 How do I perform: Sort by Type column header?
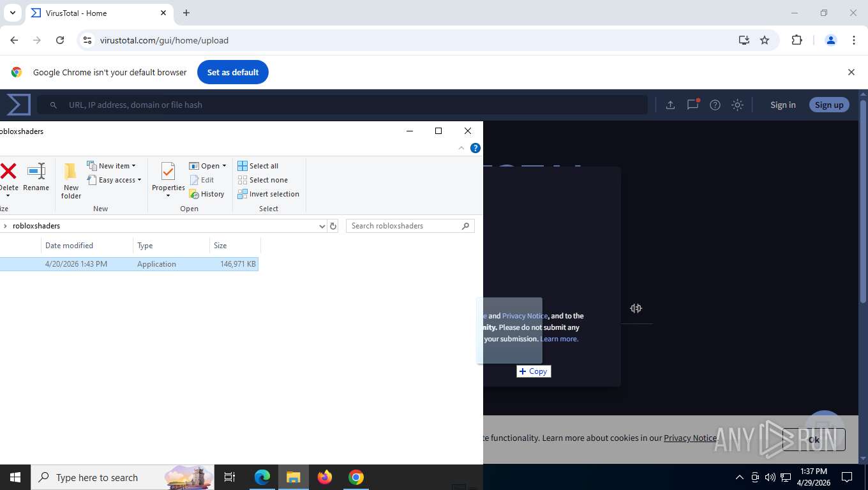pos(171,246)
